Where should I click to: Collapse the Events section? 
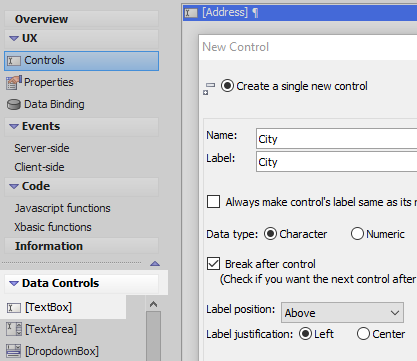(x=14, y=127)
